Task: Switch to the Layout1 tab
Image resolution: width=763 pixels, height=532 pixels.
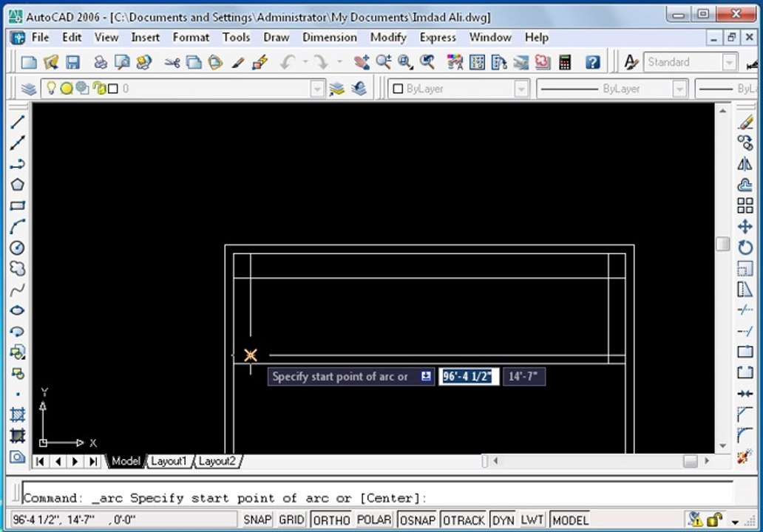Action: 169,461
